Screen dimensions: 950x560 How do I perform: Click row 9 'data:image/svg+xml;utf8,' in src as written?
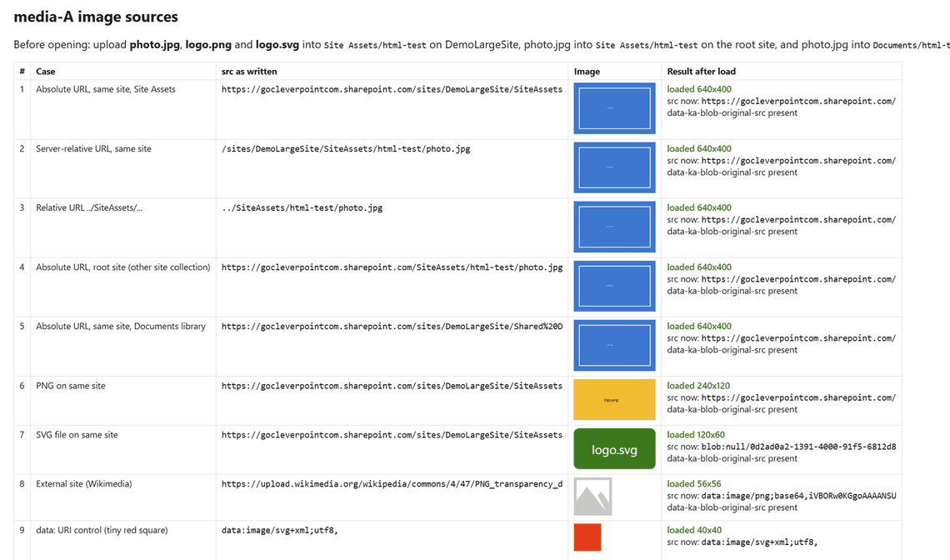pos(279,530)
